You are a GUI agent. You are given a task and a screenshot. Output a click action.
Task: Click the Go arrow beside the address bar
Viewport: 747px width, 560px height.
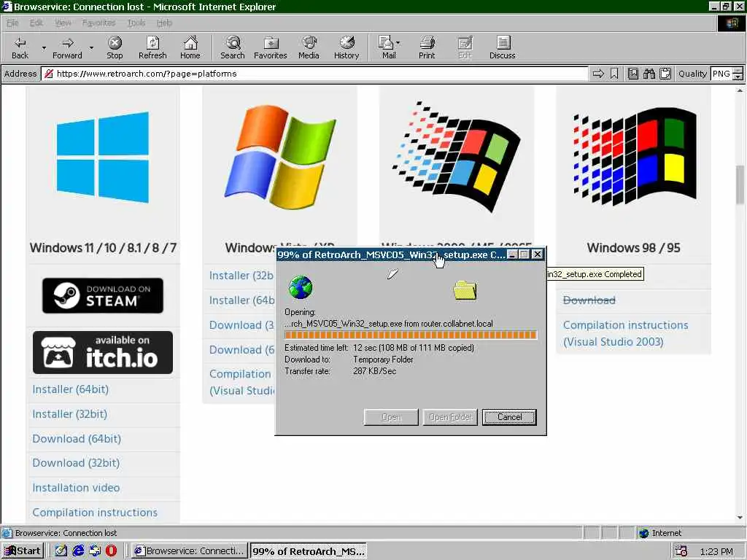pyautogui.click(x=598, y=74)
